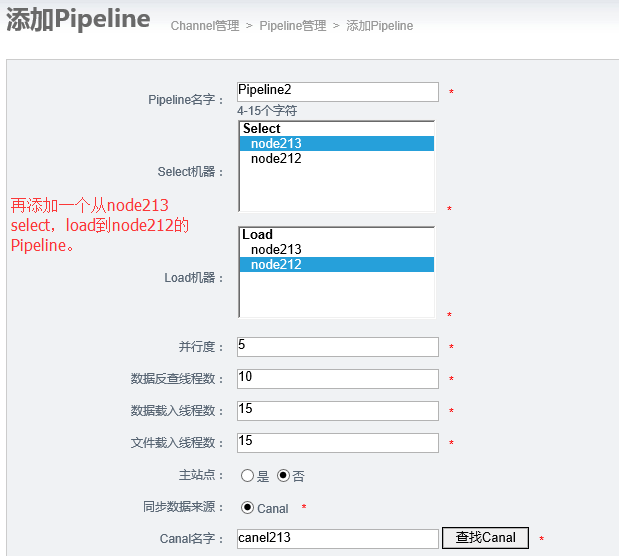Image resolution: width=619 pixels, height=556 pixels.
Task: Open Channel管理 breadcrumb link
Action: tap(205, 26)
